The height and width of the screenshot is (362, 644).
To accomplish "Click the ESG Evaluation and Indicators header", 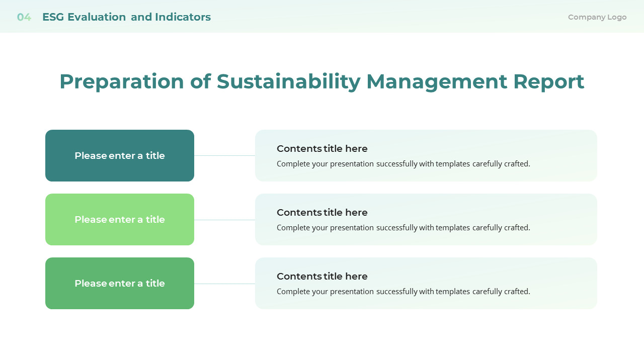I will [x=126, y=17].
